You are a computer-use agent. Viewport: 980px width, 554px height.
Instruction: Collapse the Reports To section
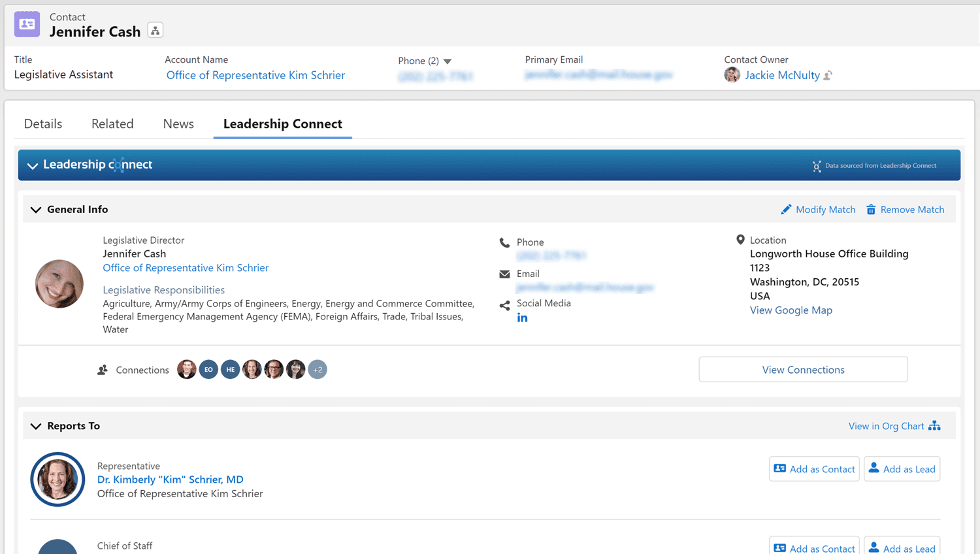36,427
